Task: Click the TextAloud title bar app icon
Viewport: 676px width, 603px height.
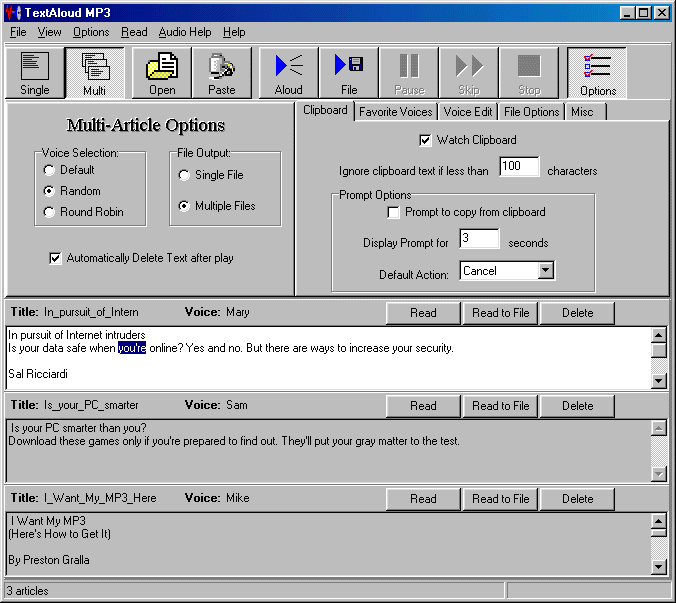Action: click(x=13, y=12)
